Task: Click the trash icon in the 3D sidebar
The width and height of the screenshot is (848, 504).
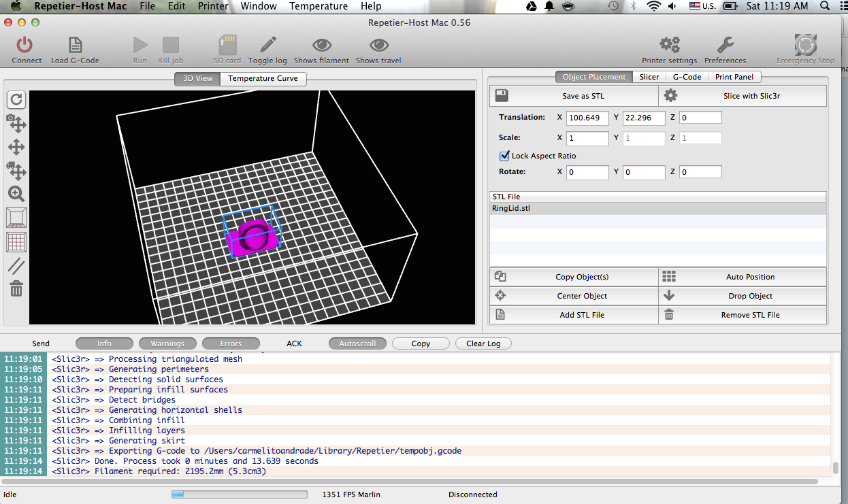Action: 16,288
